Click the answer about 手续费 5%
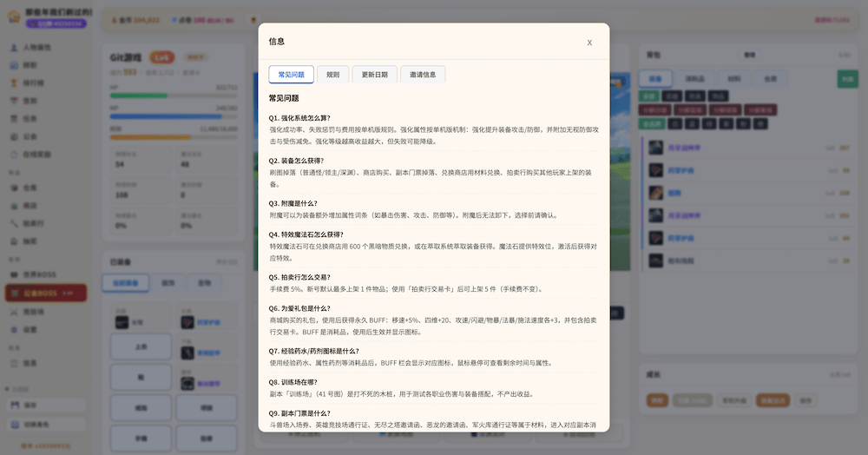The image size is (868, 455). tap(406, 289)
